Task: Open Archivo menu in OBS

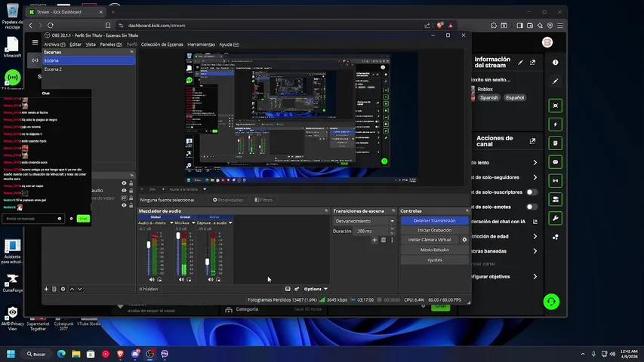Action: [x=54, y=44]
